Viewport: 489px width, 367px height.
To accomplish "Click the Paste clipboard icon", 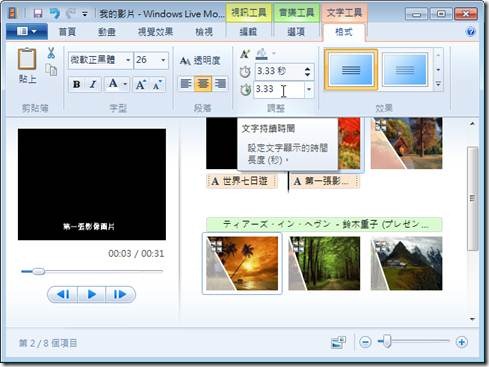I will (27, 59).
